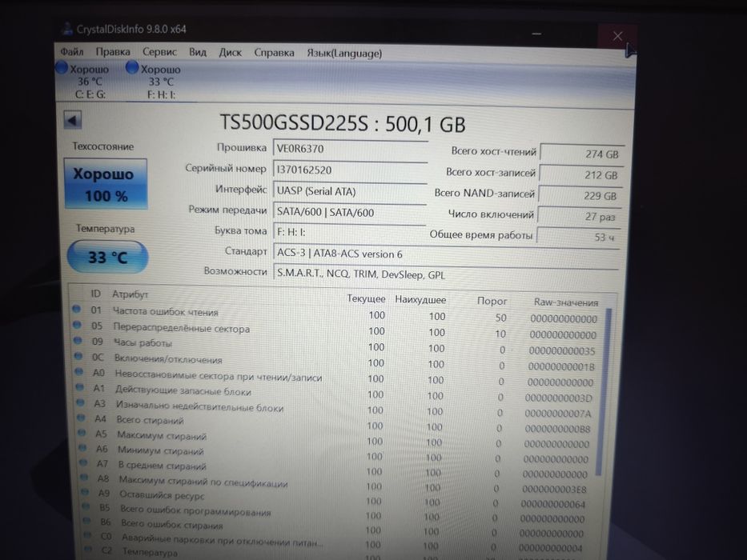Click the blue status dot of attribute B6
This screenshot has width=747, height=560.
pos(86,521)
